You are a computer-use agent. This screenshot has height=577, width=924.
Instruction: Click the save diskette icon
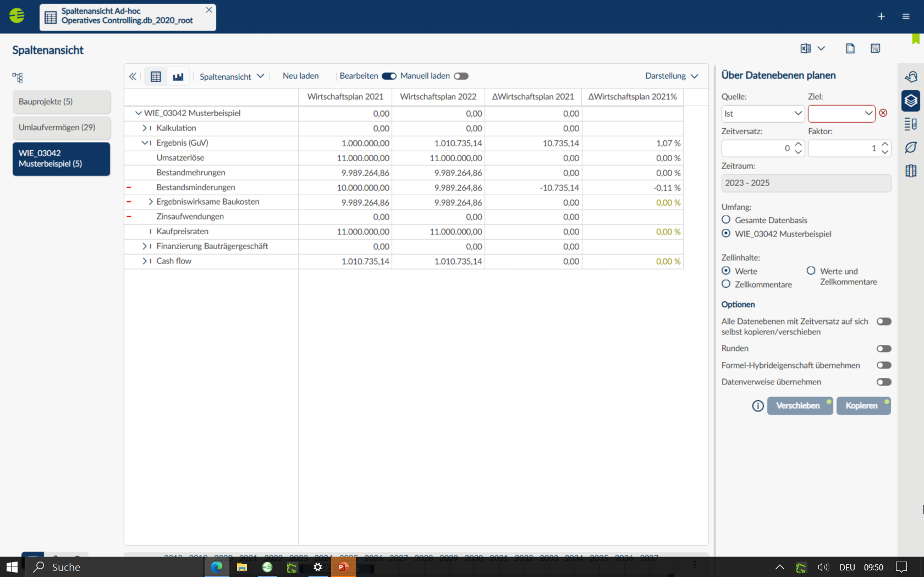pos(876,48)
